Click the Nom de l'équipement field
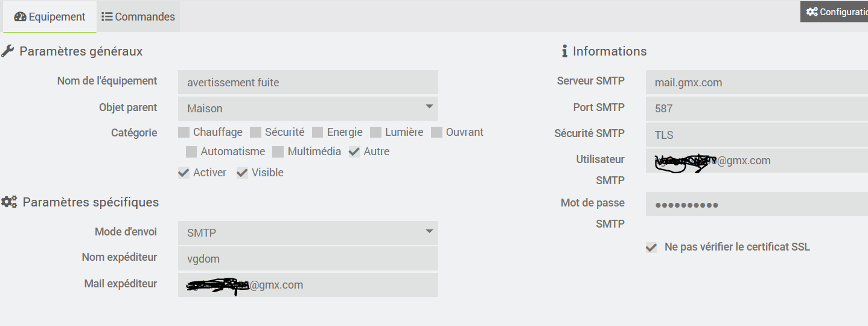868x326 pixels. tap(308, 82)
